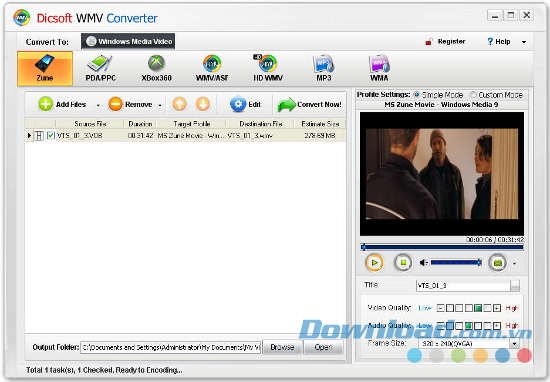Stop the video preview

click(403, 262)
